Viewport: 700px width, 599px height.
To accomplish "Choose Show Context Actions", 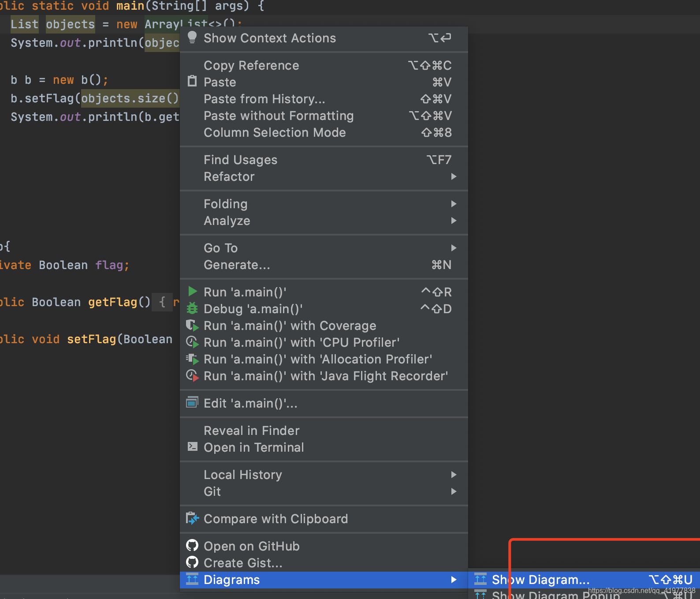I will tap(324, 38).
